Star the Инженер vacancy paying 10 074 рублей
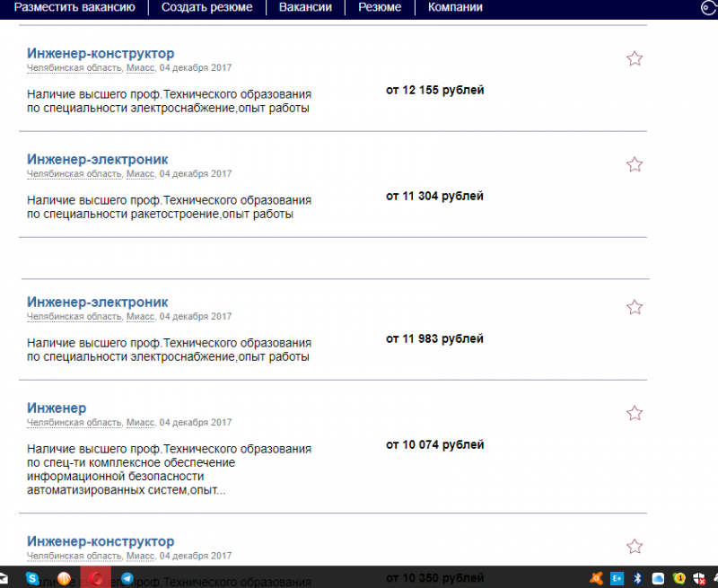 [635, 413]
